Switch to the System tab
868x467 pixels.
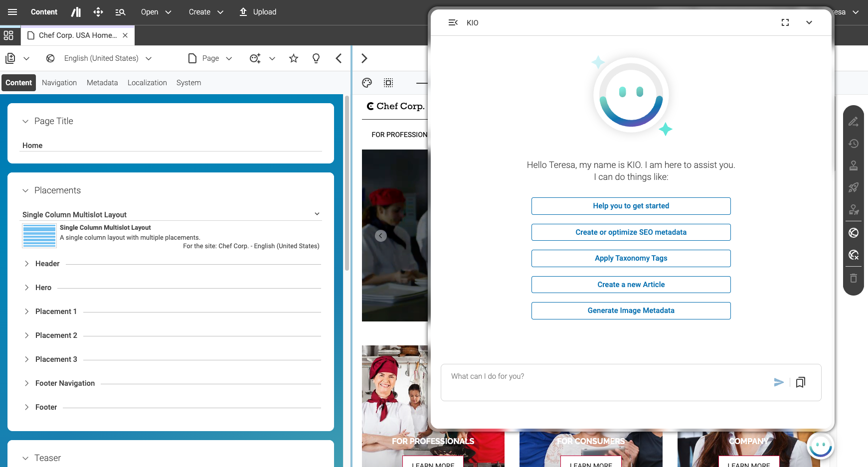click(x=188, y=83)
